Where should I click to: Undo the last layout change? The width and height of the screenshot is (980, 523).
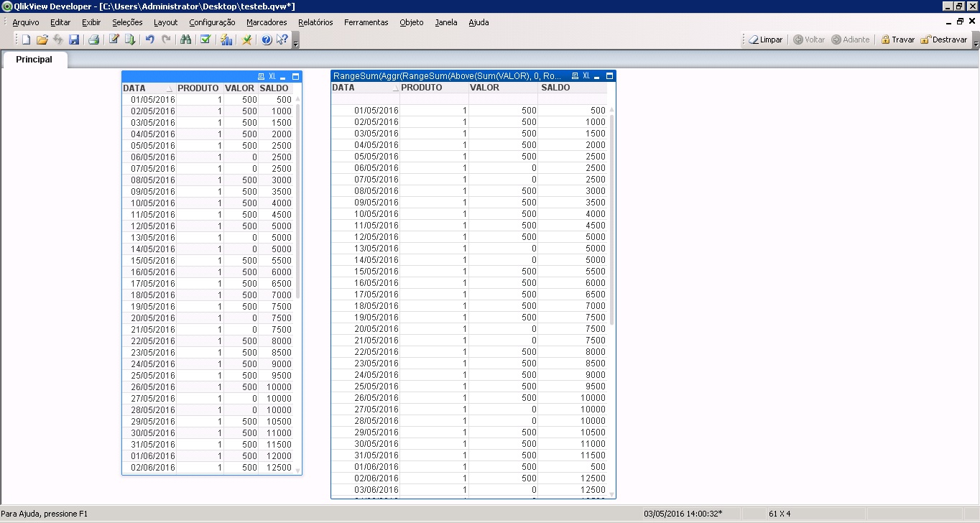[x=149, y=40]
